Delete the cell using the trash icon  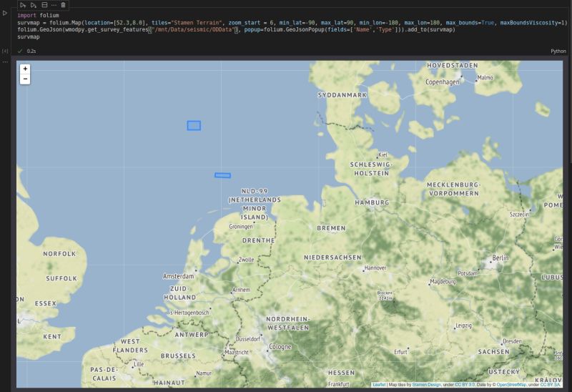coord(63,5)
